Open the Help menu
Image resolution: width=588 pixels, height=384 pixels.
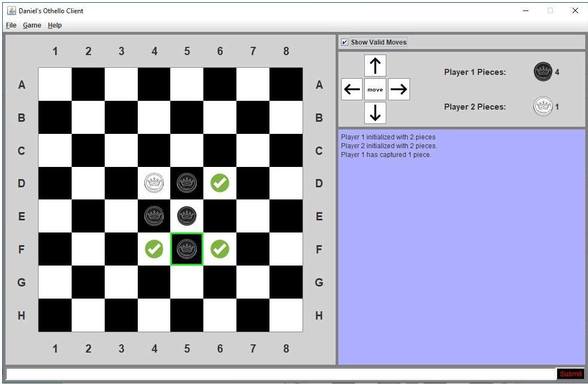click(x=54, y=25)
